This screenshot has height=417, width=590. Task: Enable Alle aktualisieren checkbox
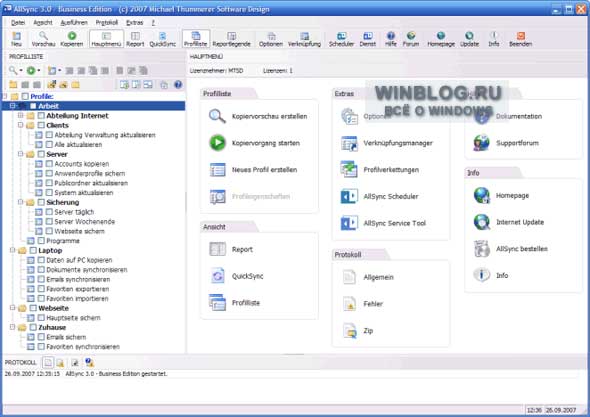49,145
